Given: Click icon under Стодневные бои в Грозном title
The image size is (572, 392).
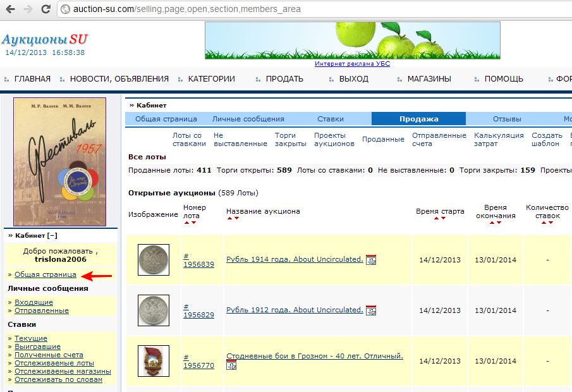Looking at the screenshot, I should (231, 365).
